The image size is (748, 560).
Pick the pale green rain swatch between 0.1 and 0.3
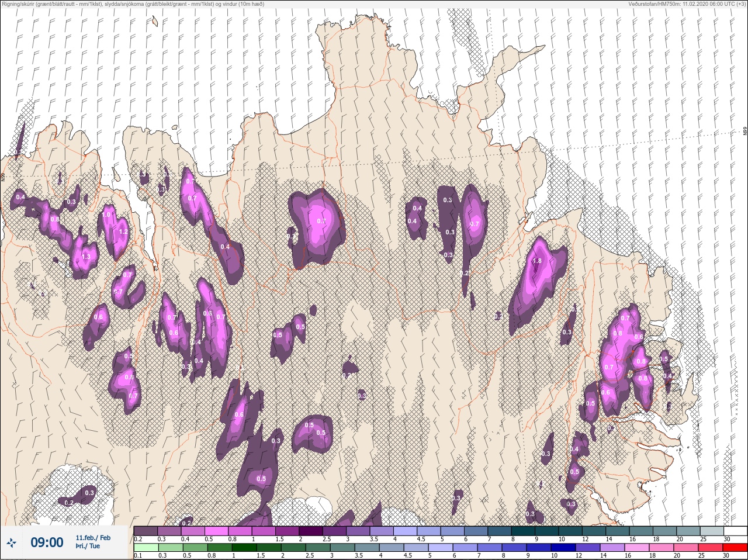click(x=146, y=548)
